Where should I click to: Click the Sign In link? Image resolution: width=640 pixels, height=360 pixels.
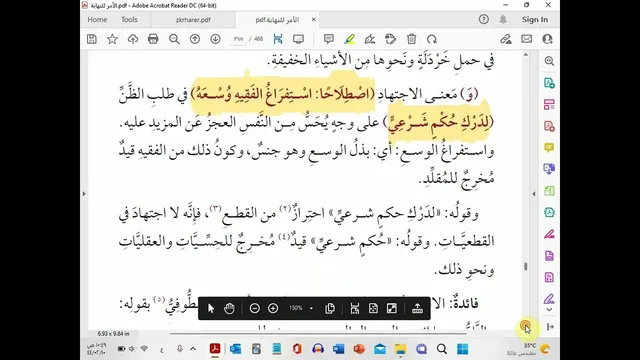click(x=535, y=20)
